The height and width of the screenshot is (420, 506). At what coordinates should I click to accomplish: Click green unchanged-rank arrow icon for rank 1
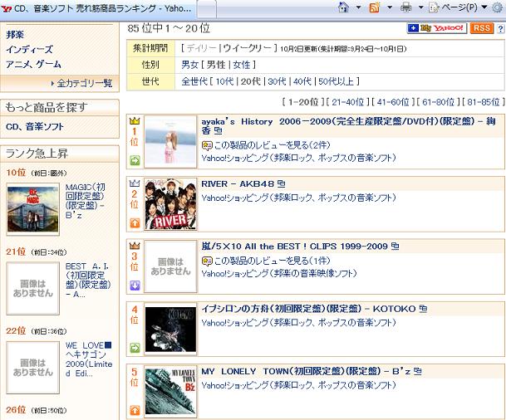point(135,160)
